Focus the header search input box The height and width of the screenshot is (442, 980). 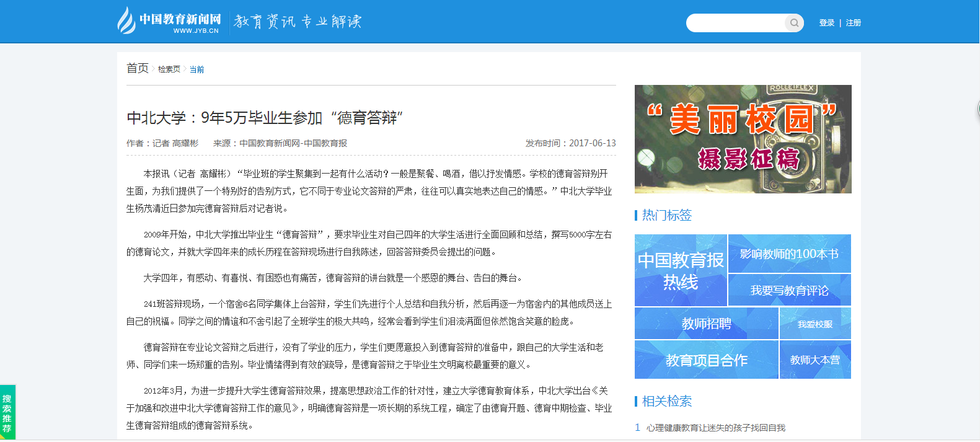735,23
